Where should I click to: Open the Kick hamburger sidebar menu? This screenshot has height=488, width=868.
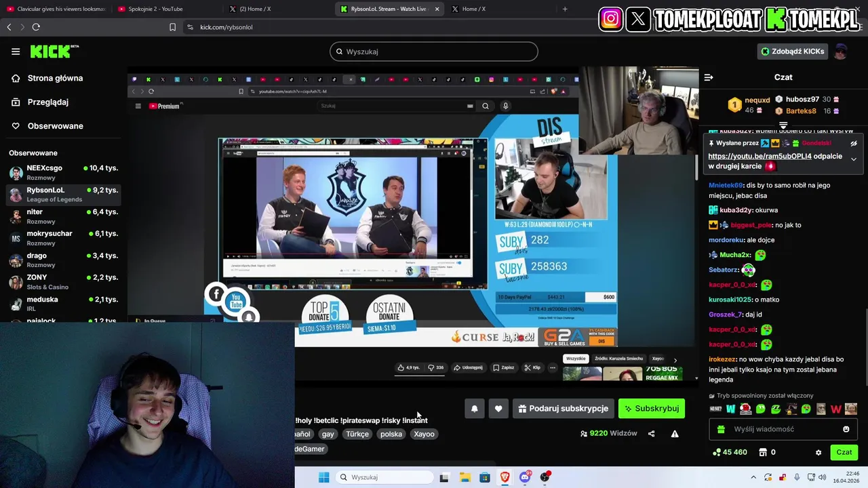click(16, 52)
